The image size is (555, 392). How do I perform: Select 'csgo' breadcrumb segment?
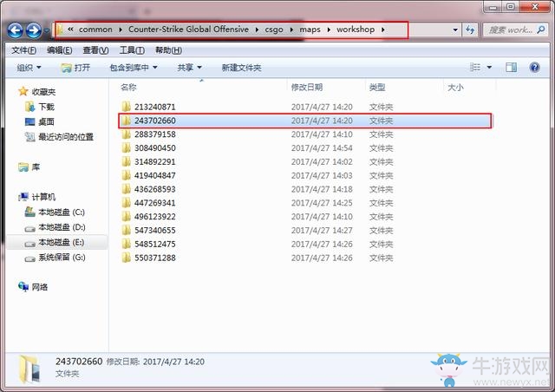coord(274,29)
